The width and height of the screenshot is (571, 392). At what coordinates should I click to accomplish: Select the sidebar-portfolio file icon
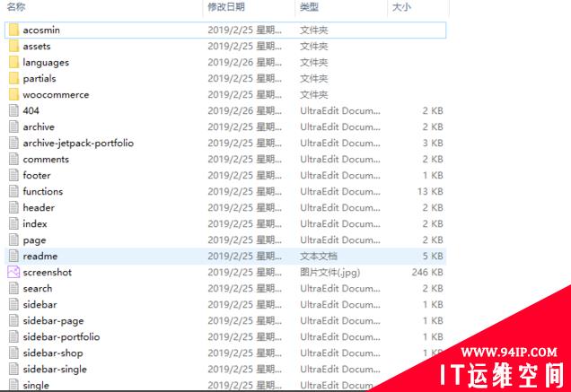click(13, 336)
